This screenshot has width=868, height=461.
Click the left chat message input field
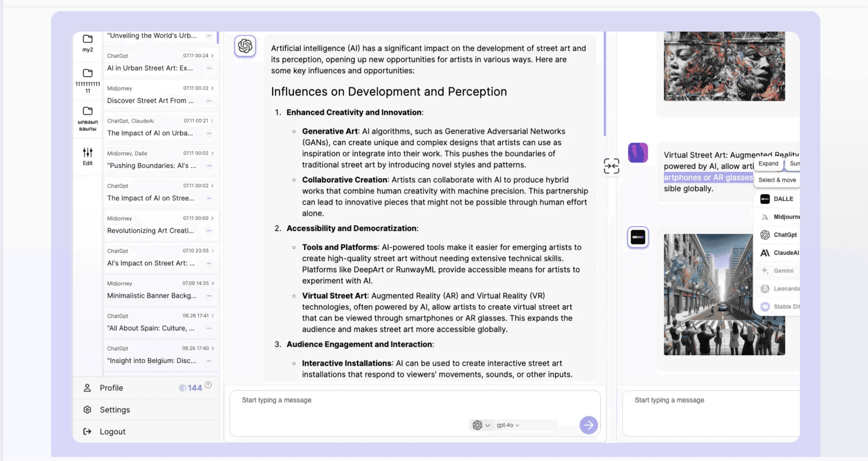pyautogui.click(x=415, y=413)
